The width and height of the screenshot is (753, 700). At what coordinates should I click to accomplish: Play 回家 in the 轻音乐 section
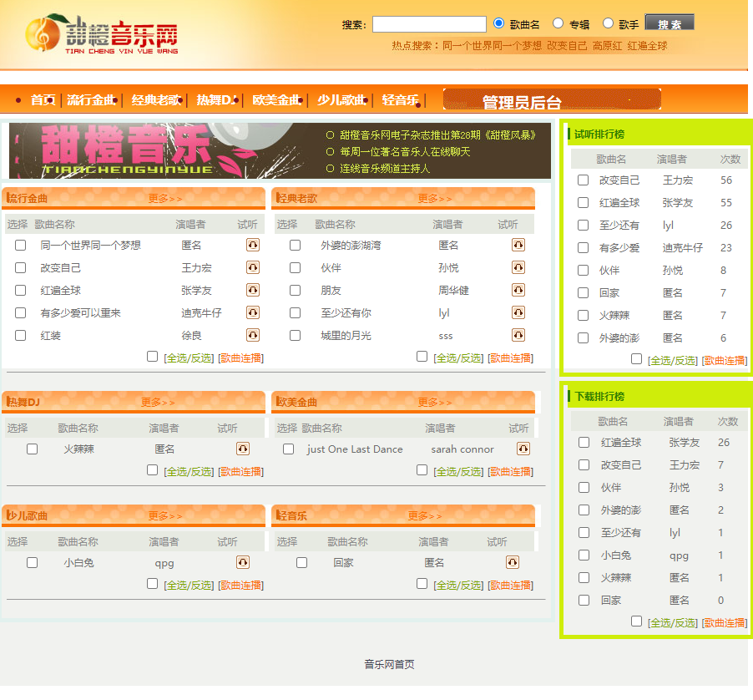(x=512, y=562)
